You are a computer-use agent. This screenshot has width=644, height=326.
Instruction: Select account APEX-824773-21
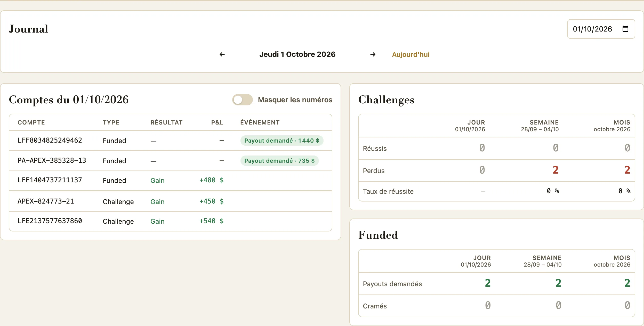(46, 201)
